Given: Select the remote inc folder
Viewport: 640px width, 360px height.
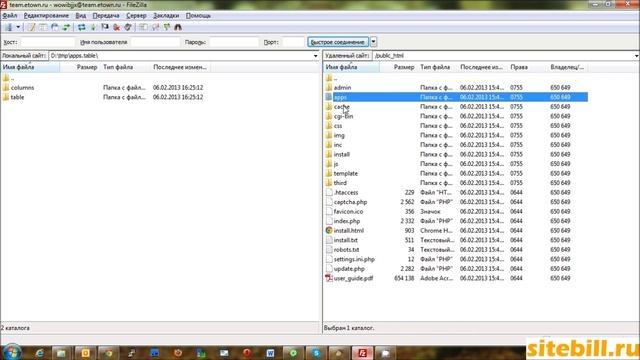Looking at the screenshot, I should tap(338, 145).
